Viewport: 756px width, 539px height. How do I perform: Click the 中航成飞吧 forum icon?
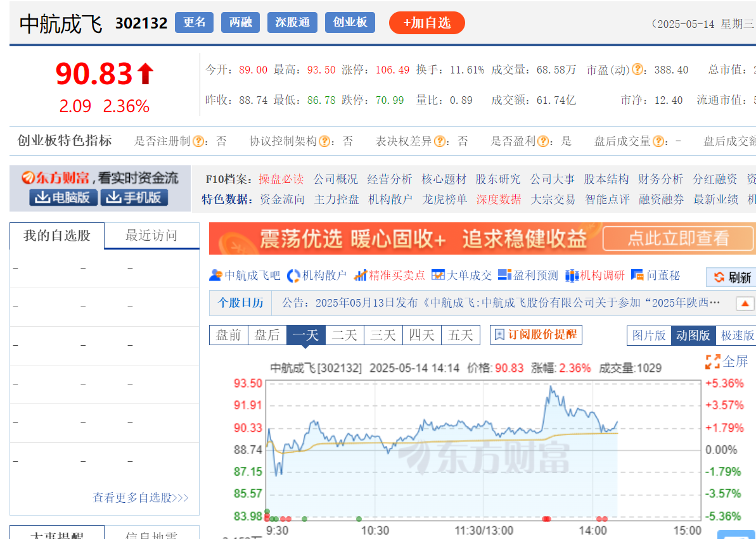pos(215,276)
